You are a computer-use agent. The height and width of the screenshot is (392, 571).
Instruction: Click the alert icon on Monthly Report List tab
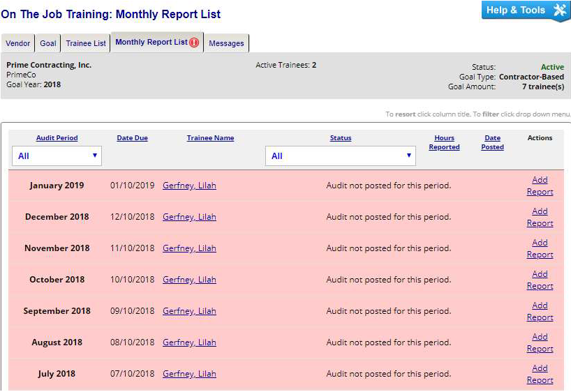click(194, 43)
